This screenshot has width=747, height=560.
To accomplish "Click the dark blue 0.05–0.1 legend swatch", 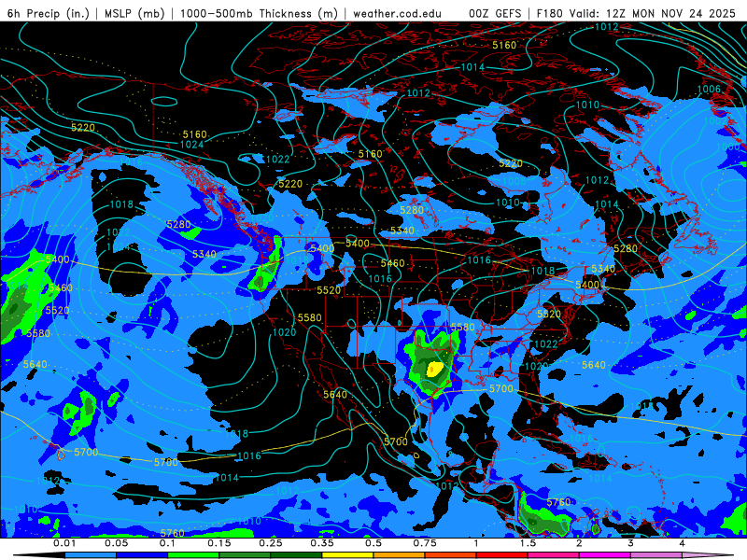I will (142, 555).
